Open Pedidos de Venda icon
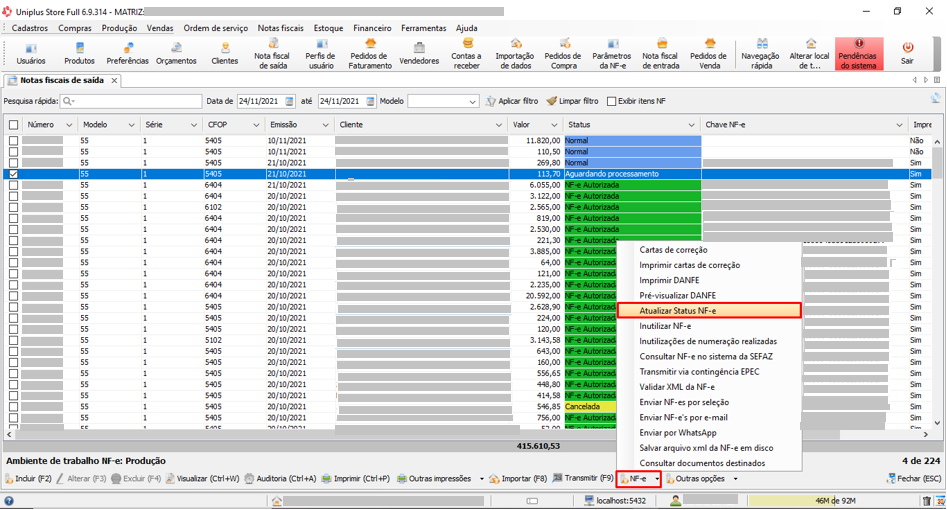 tap(708, 54)
